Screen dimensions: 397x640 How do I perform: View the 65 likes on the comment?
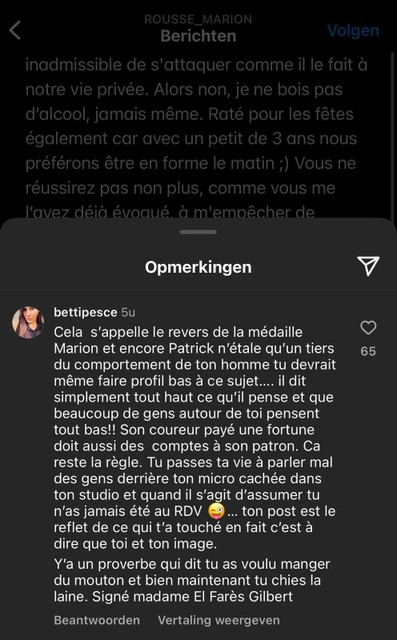368,351
